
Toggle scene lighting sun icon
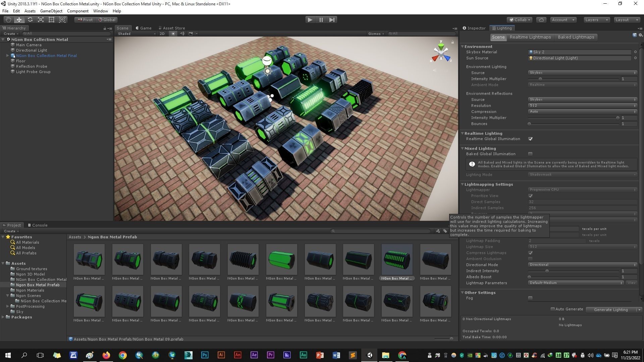(x=173, y=34)
